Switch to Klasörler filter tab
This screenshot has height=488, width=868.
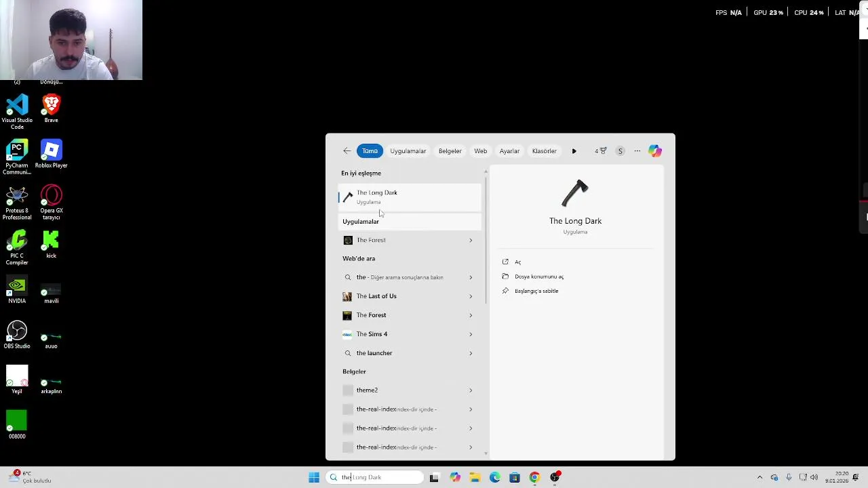coord(544,151)
